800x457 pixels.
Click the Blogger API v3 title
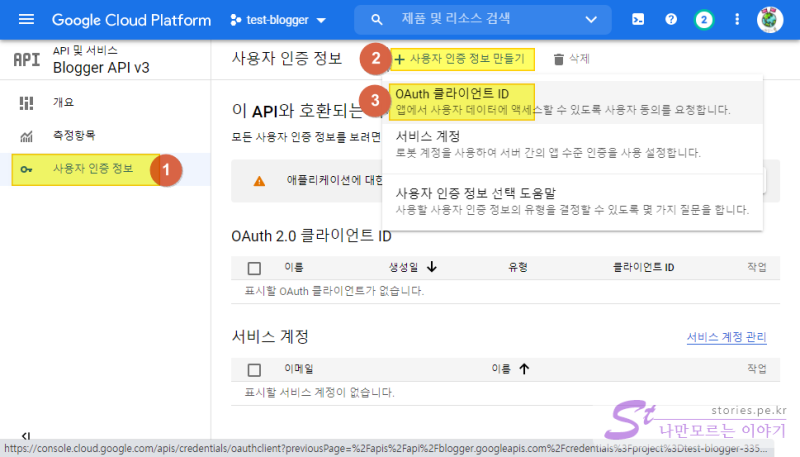point(101,67)
